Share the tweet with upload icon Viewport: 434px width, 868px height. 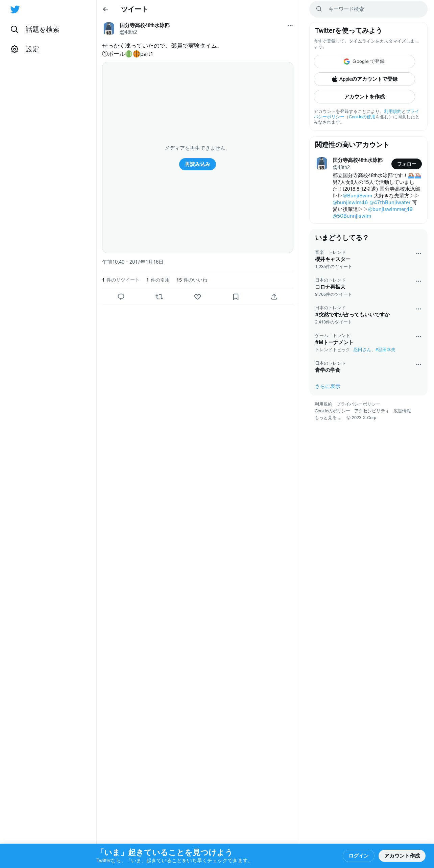[274, 297]
